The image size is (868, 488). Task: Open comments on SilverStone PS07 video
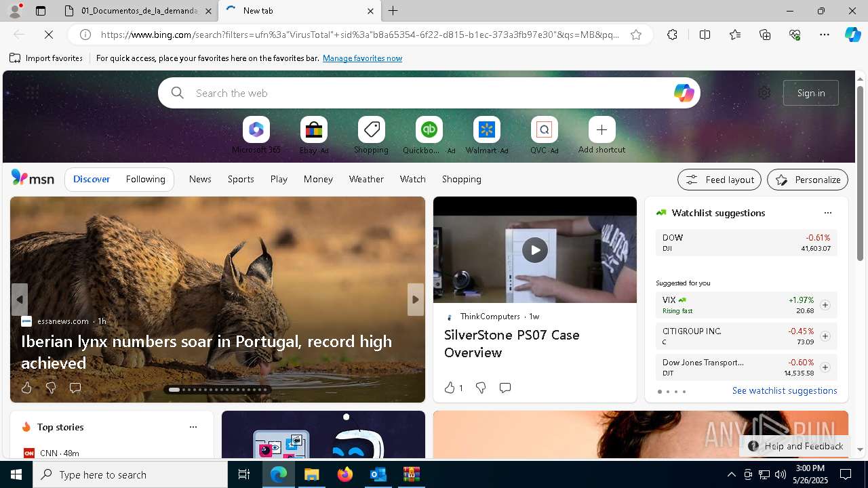[x=505, y=388]
